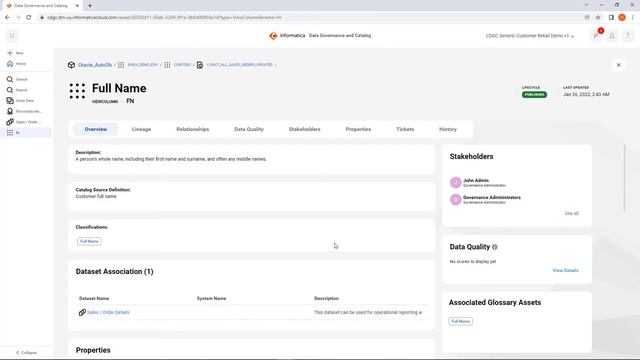640x360 pixels.
Task: Click the page vertical scrollbar
Action: (624, 178)
